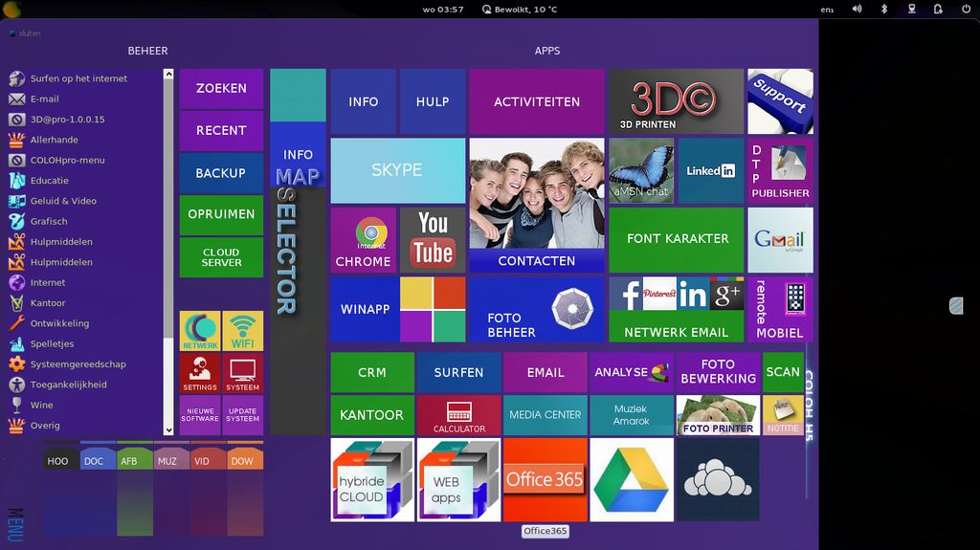Click the Zoeken button
Viewport: 980px width, 550px height.
[x=221, y=89]
